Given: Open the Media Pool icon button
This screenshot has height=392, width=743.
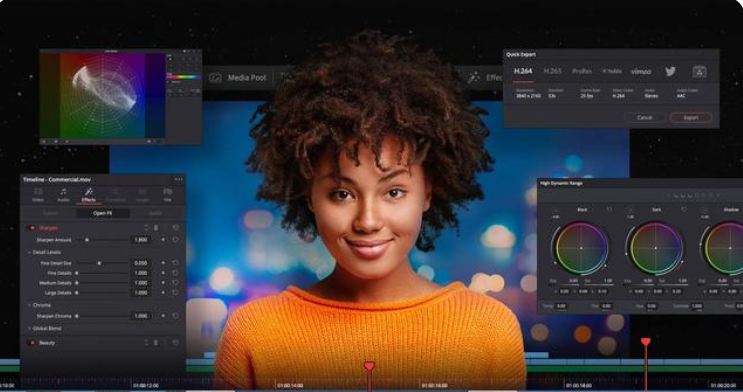Looking at the screenshot, I should [216, 78].
